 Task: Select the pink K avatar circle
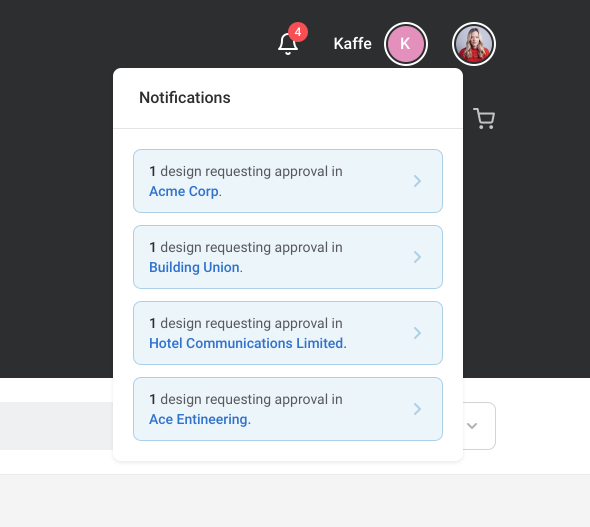(x=406, y=44)
